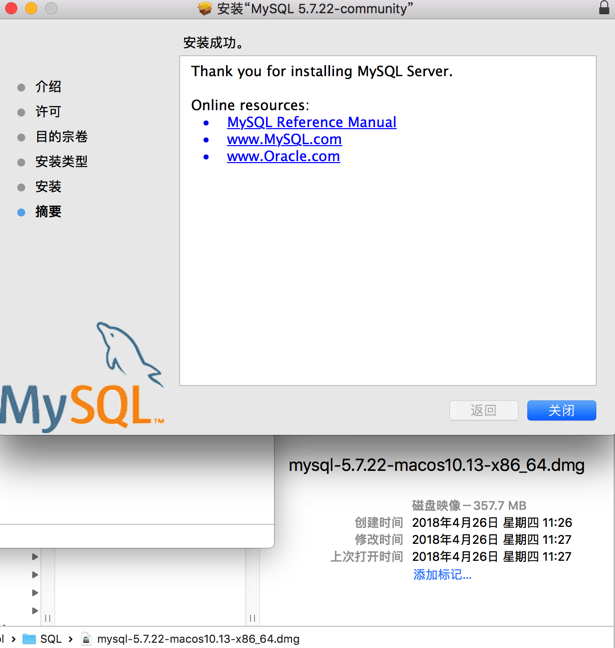The width and height of the screenshot is (615, 648).
Task: Click mysql-5.7.22 dmg name in path bar
Action: pyautogui.click(x=198, y=639)
